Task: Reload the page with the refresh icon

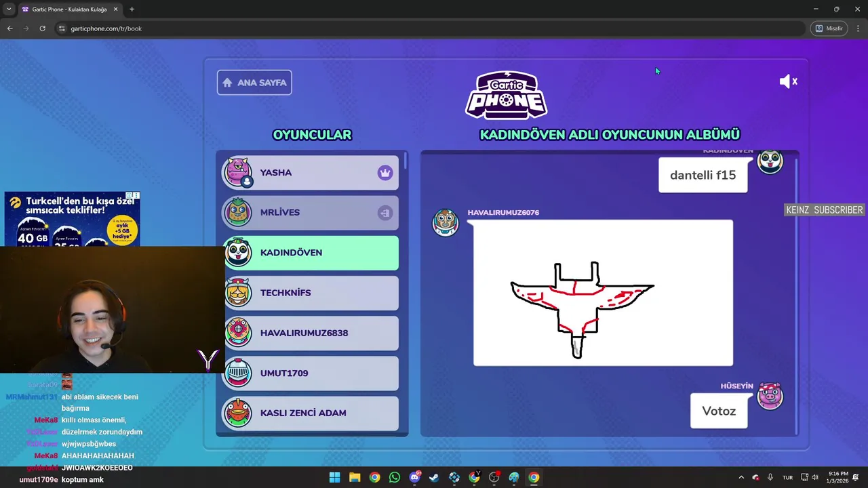Action: pyautogui.click(x=42, y=28)
